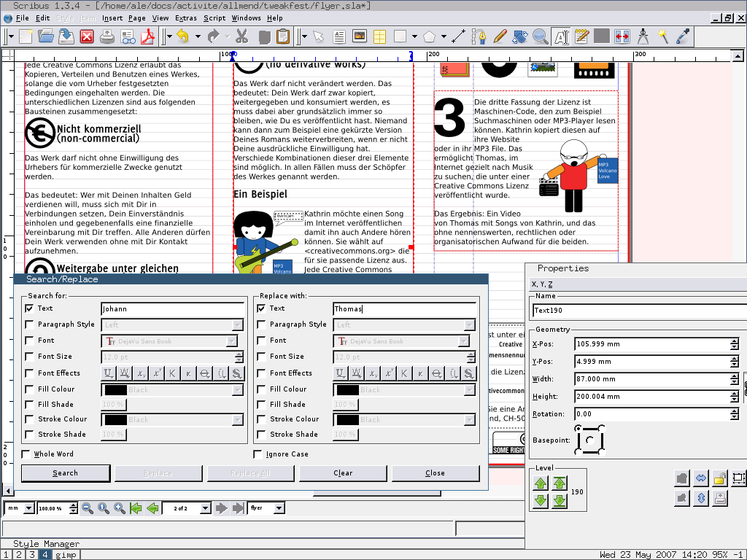Flip the frame horizontally in Properties
The height and width of the screenshot is (560, 747).
pyautogui.click(x=701, y=478)
